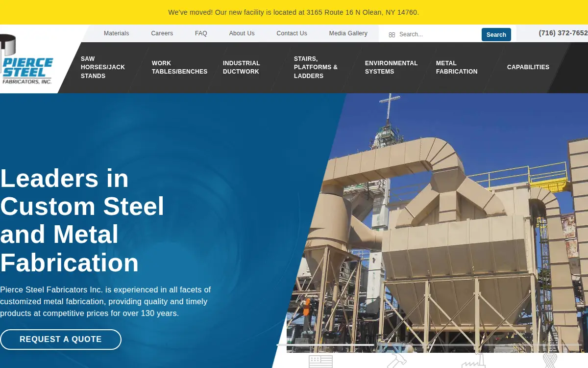Open Capabilities menu
This screenshot has height=368, width=588.
coord(528,67)
